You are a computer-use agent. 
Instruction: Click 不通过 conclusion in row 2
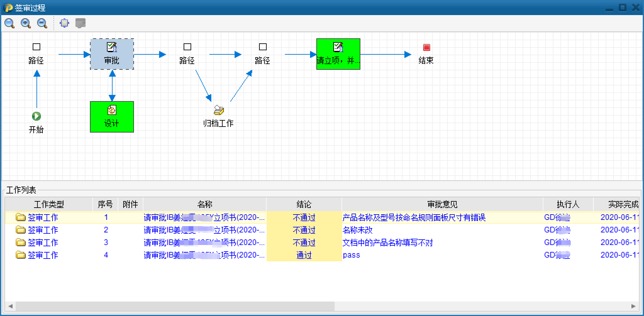(x=304, y=230)
